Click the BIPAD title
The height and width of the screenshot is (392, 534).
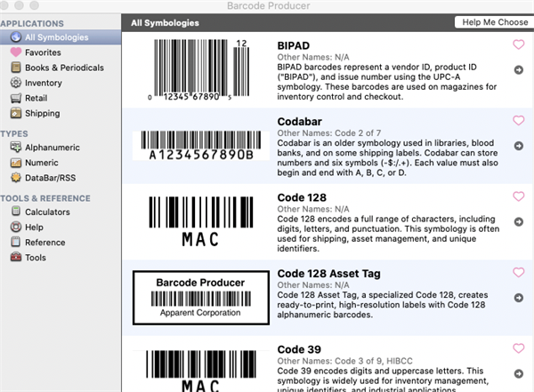[x=293, y=45]
